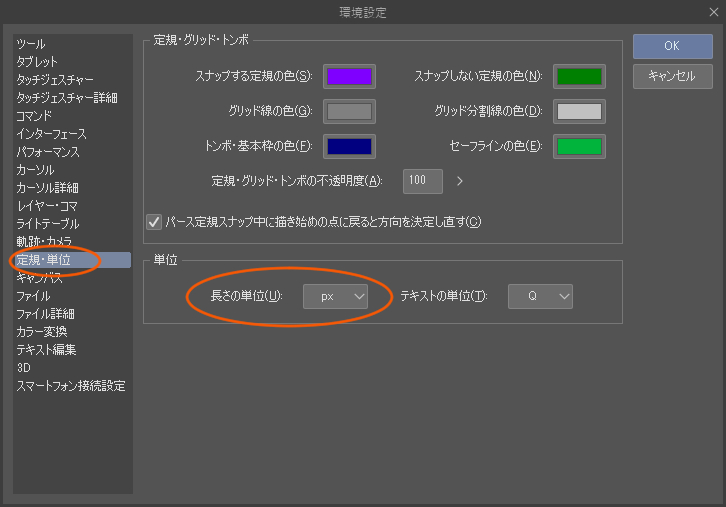The height and width of the screenshot is (507, 726).
Task: Click the キャンセル button
Action: click(x=672, y=76)
